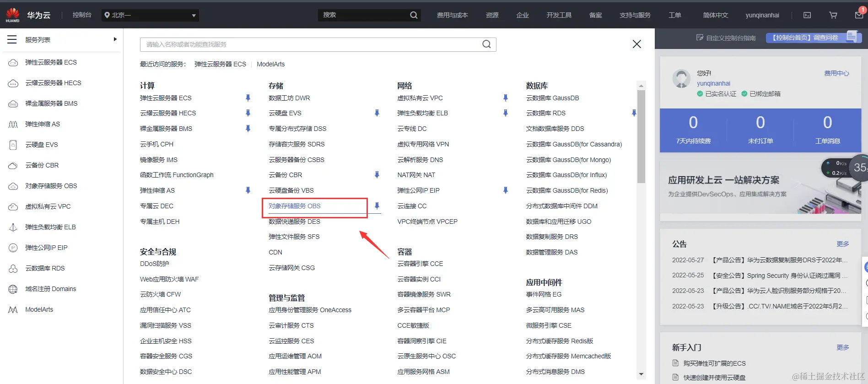Click the 控制台首页 调查问卷 button

(814, 38)
